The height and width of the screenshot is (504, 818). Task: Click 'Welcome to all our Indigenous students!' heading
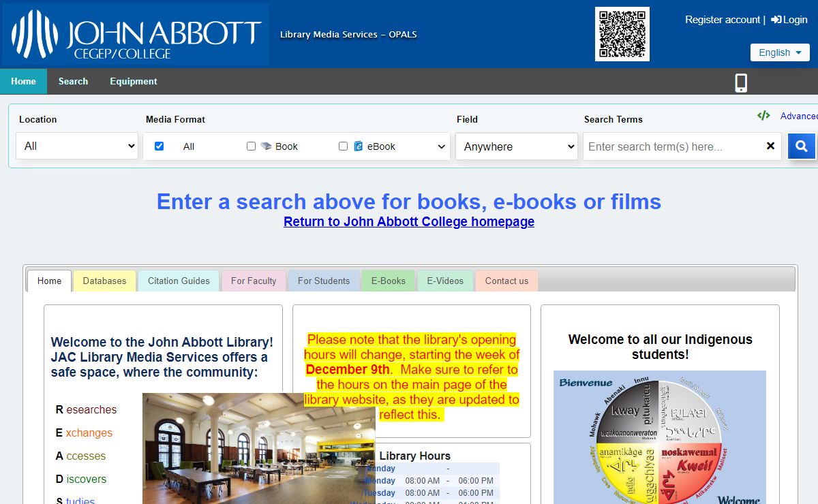(660, 347)
